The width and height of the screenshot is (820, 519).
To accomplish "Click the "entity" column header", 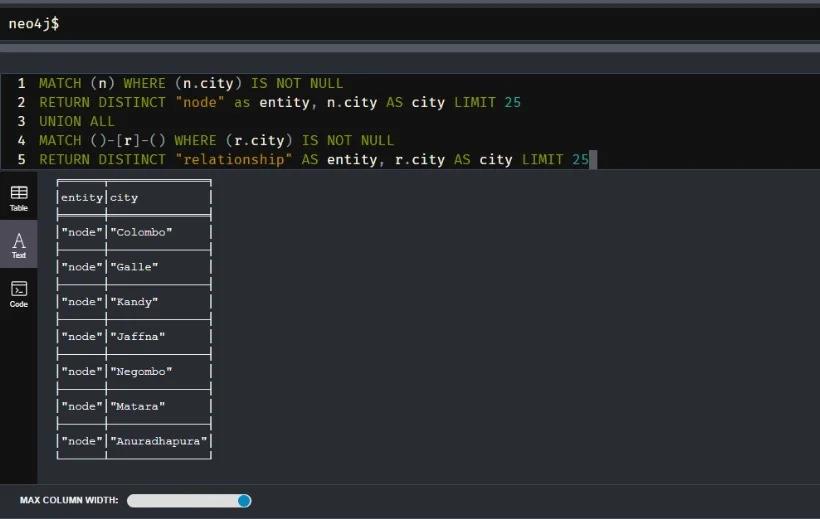I will [82, 198].
